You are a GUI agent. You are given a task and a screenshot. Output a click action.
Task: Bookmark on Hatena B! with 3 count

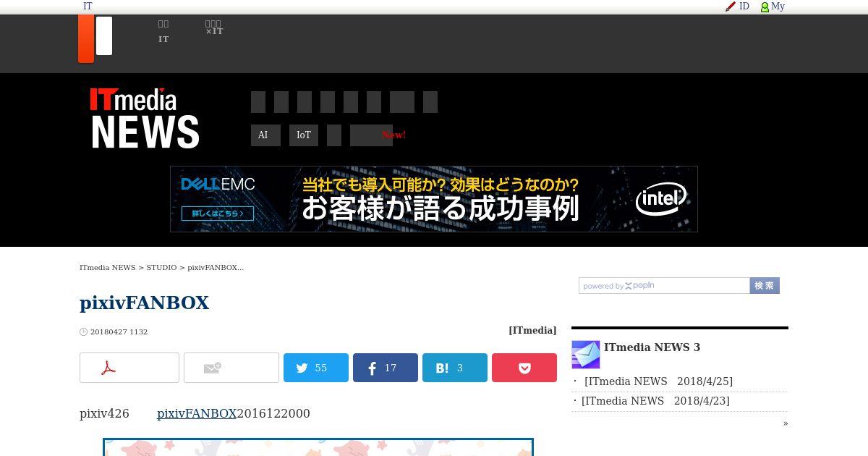point(455,368)
